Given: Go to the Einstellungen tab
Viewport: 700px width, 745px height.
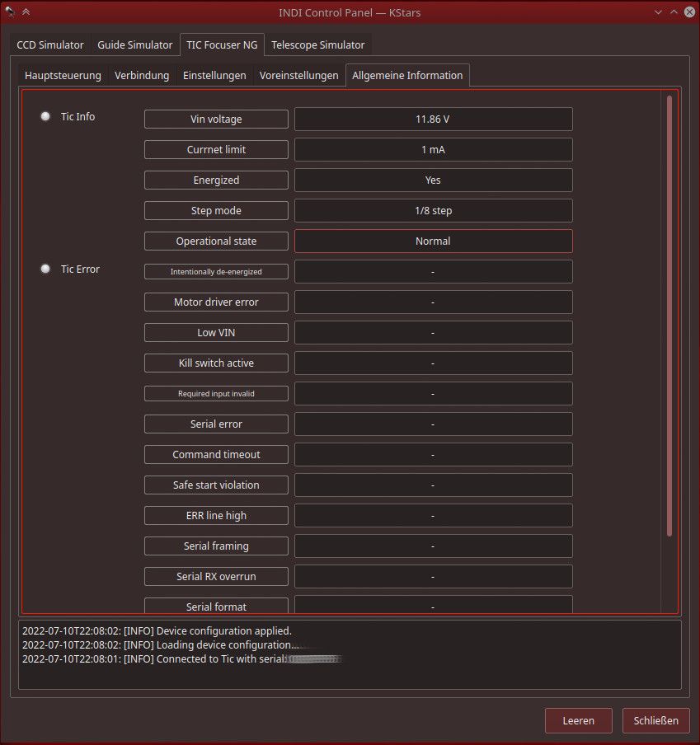Looking at the screenshot, I should point(214,75).
